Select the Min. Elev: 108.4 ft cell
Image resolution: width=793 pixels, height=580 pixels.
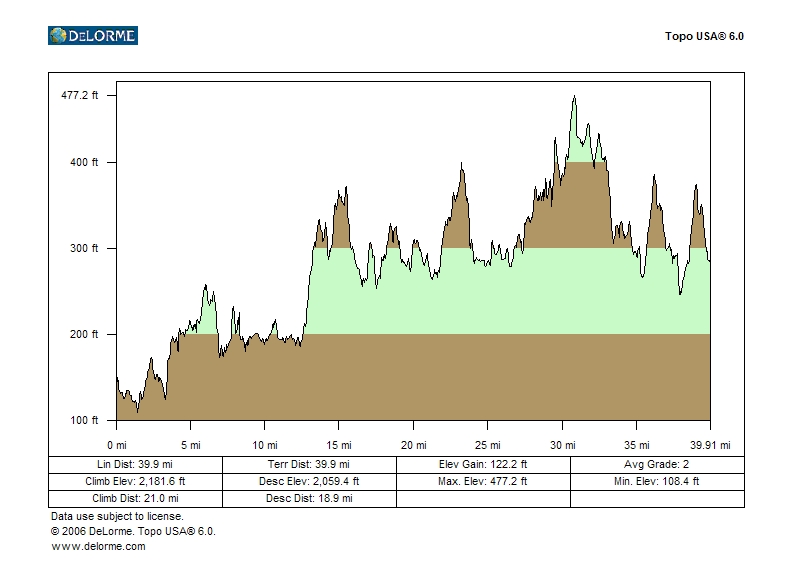[657, 481]
